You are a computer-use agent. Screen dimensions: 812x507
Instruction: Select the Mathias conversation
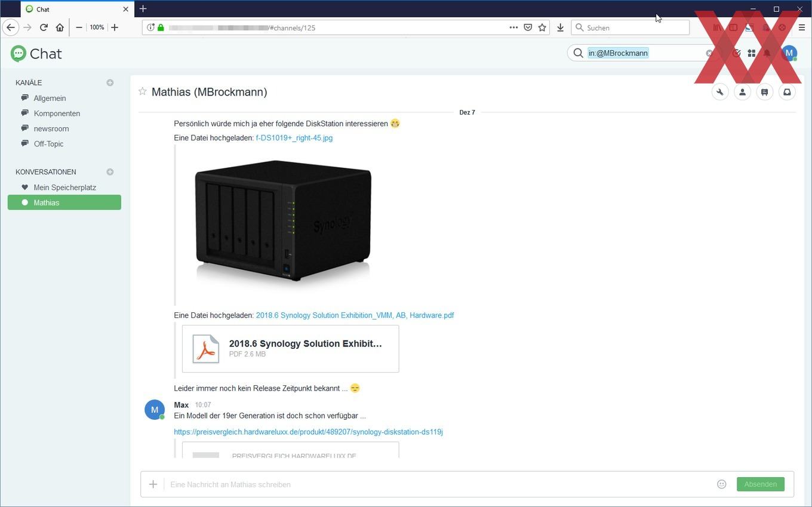pos(64,202)
